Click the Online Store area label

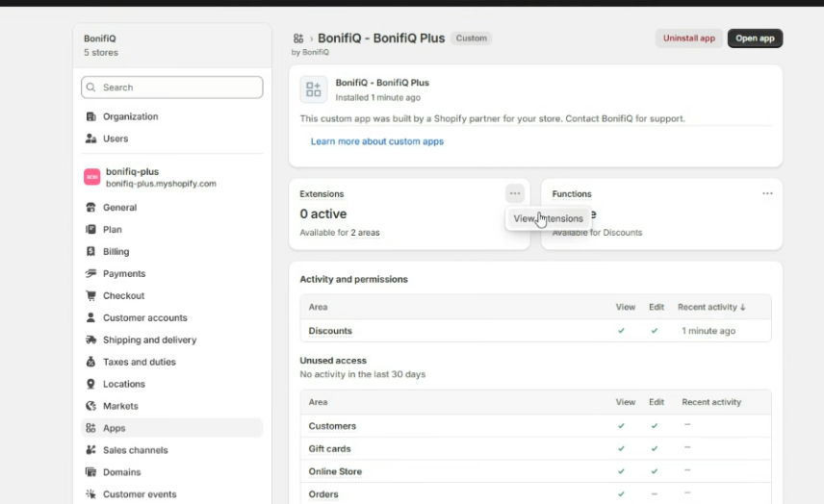coord(335,471)
